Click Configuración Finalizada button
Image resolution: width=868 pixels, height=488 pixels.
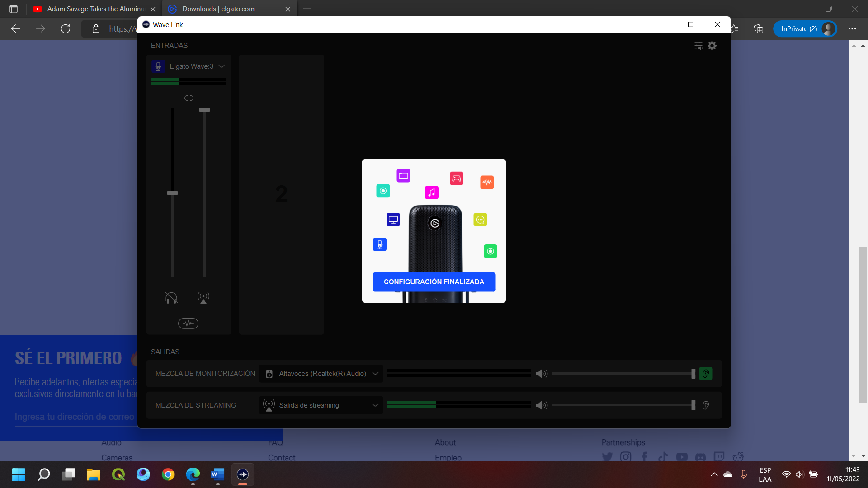click(x=434, y=282)
